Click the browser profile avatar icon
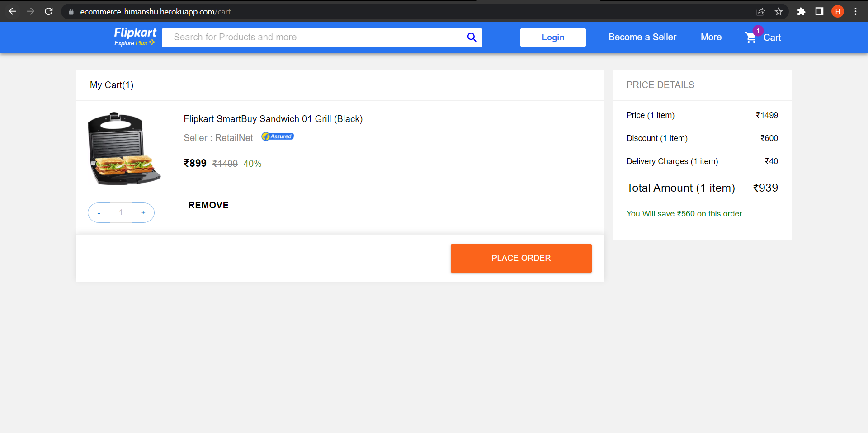The width and height of the screenshot is (868, 433). pyautogui.click(x=837, y=11)
